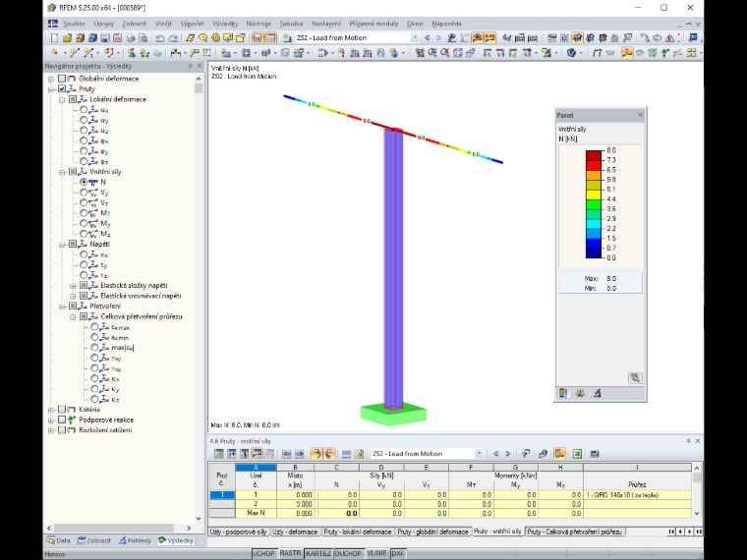
Task: Export table to Excel icon
Action: pos(577,454)
